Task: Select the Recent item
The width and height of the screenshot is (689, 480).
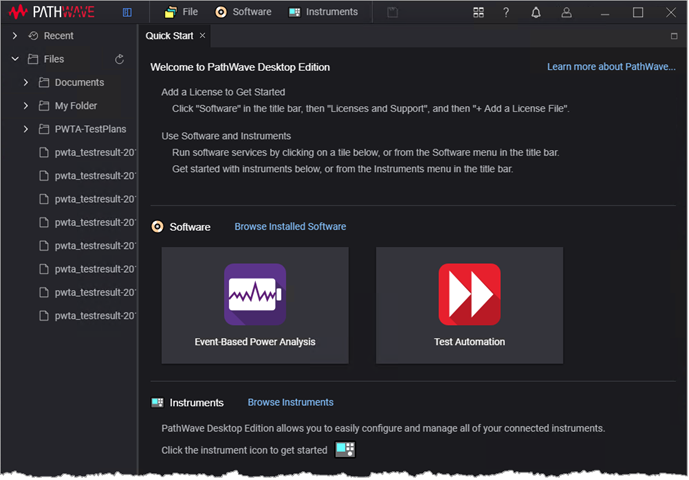Action: pyautogui.click(x=51, y=36)
